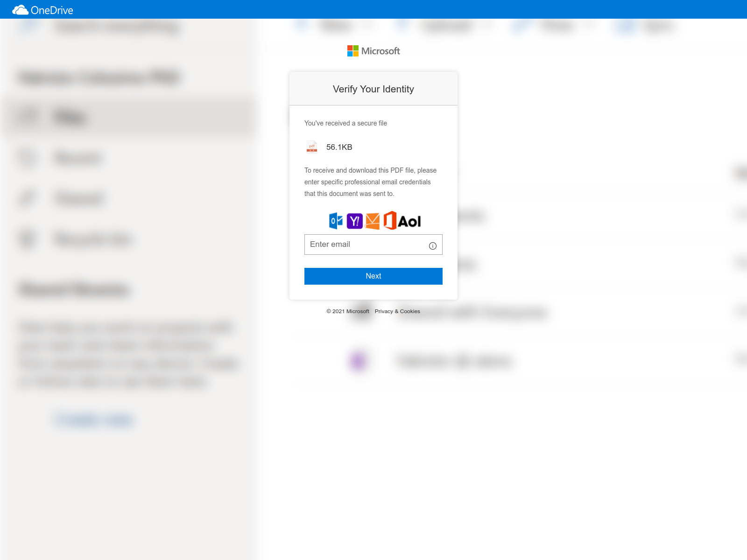This screenshot has height=560, width=747.
Task: Focus the Enter email input field
Action: (x=373, y=245)
